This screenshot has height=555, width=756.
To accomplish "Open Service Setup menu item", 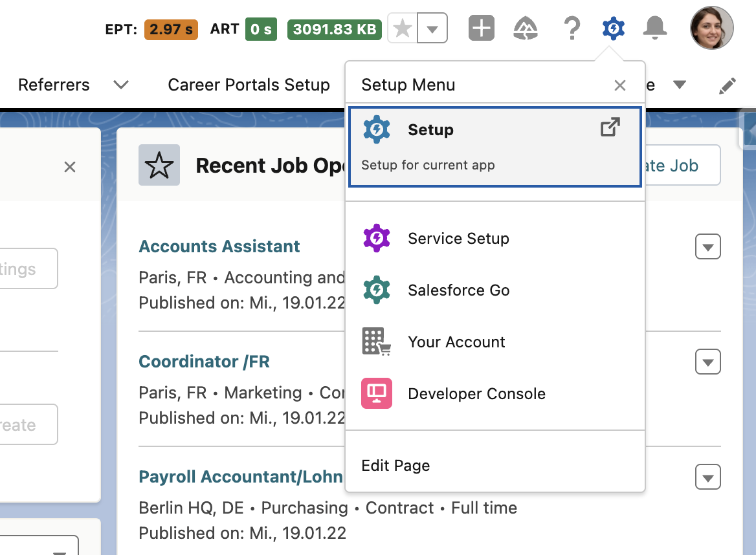I will coord(495,238).
